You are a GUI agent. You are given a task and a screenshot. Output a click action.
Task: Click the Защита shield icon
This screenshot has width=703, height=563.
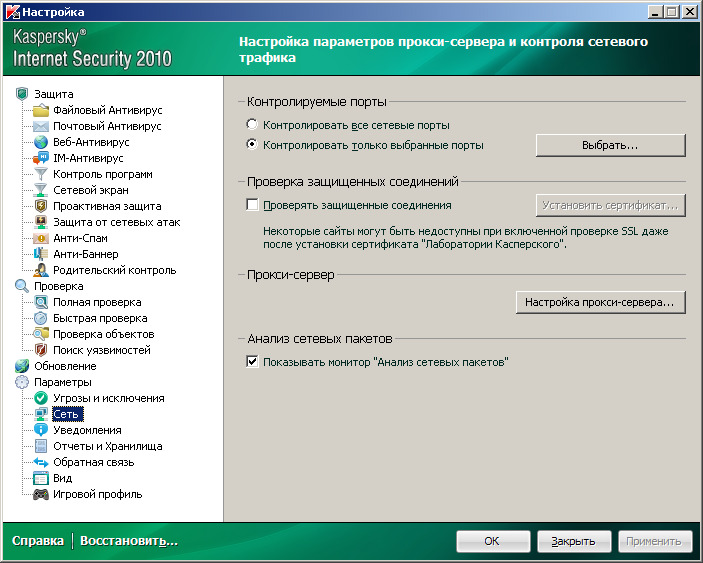point(22,94)
